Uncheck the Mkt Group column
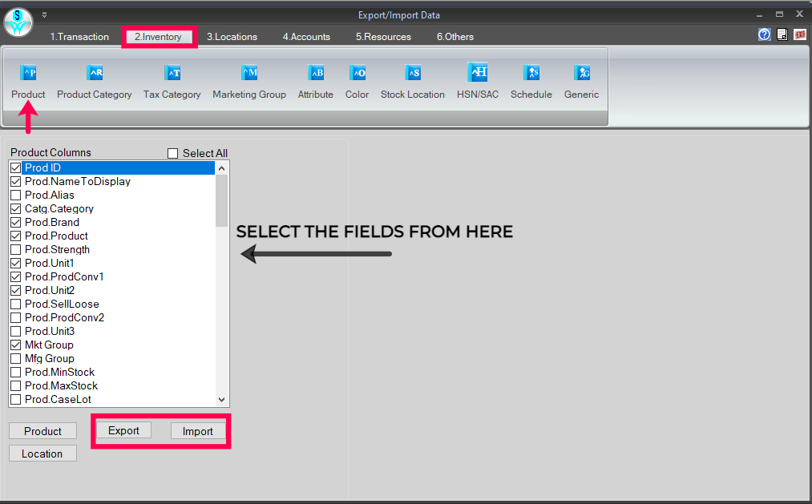The width and height of the screenshot is (812, 504). pos(15,345)
